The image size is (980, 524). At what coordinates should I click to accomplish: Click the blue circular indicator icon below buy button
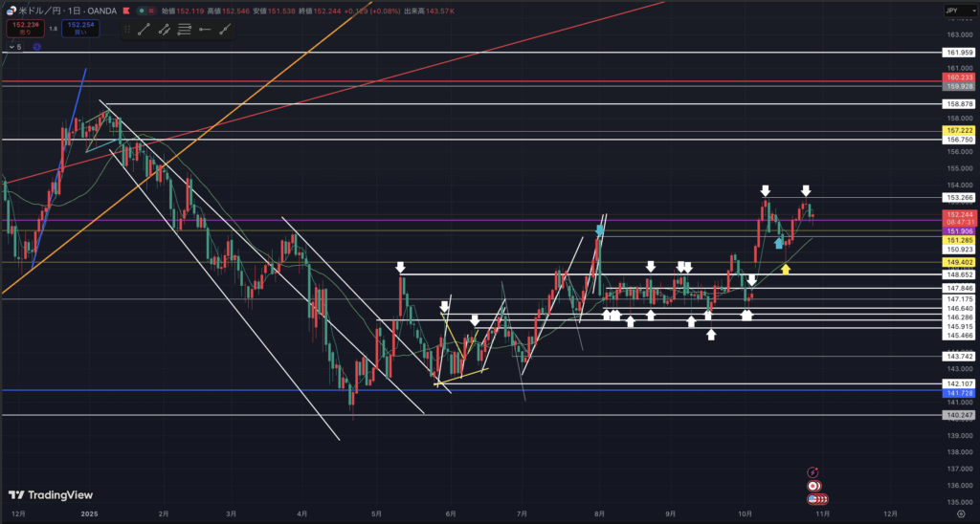pyautogui.click(x=37, y=46)
